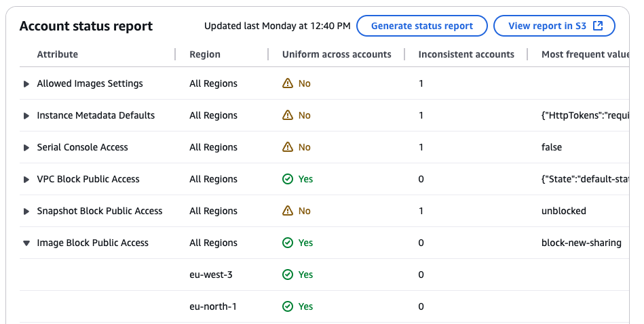Screen dimensions: 644x324
Task: Expand the Allowed Images Settings row
Action: [26, 84]
